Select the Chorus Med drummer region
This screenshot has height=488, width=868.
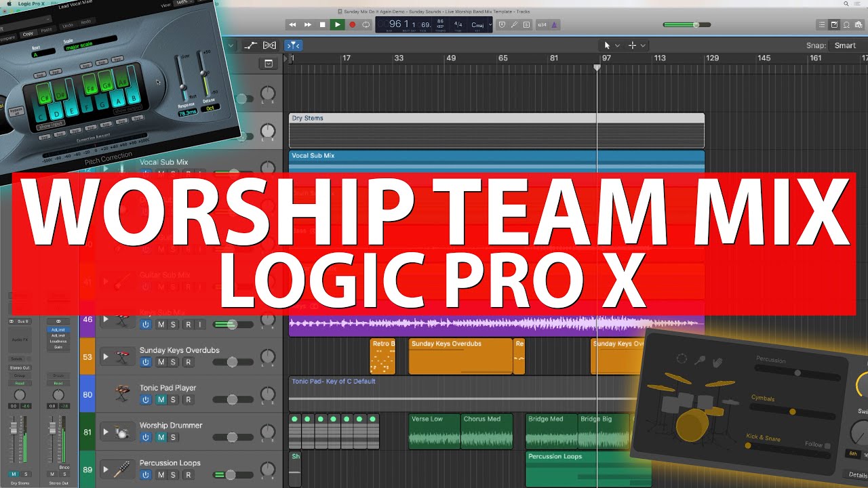coord(487,431)
